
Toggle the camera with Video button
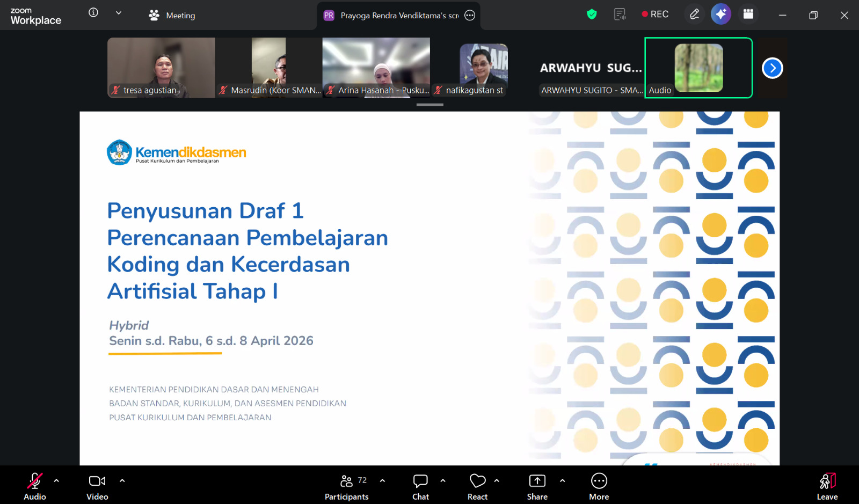tap(97, 486)
